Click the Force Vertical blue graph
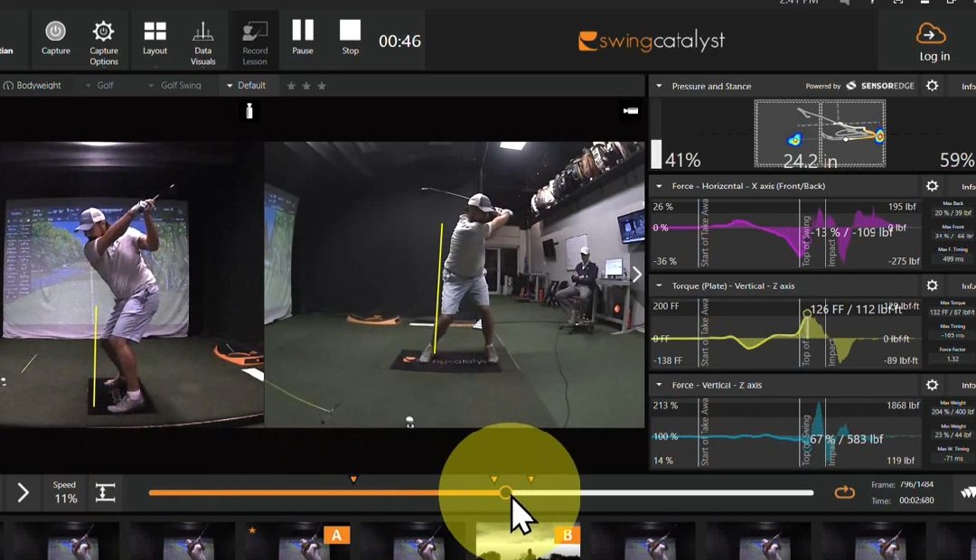 tap(787, 433)
